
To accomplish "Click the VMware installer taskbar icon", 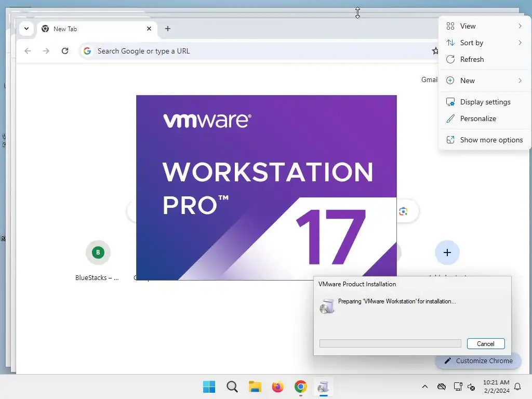I will 323,387.
